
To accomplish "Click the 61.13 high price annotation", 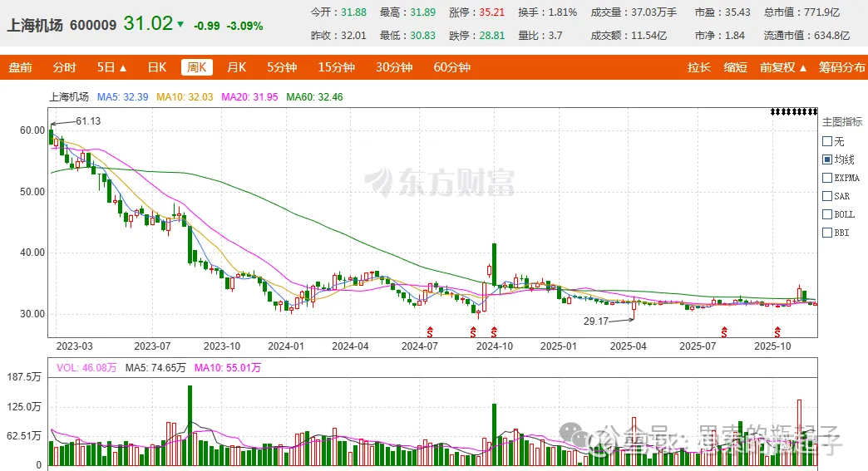I will (88, 121).
